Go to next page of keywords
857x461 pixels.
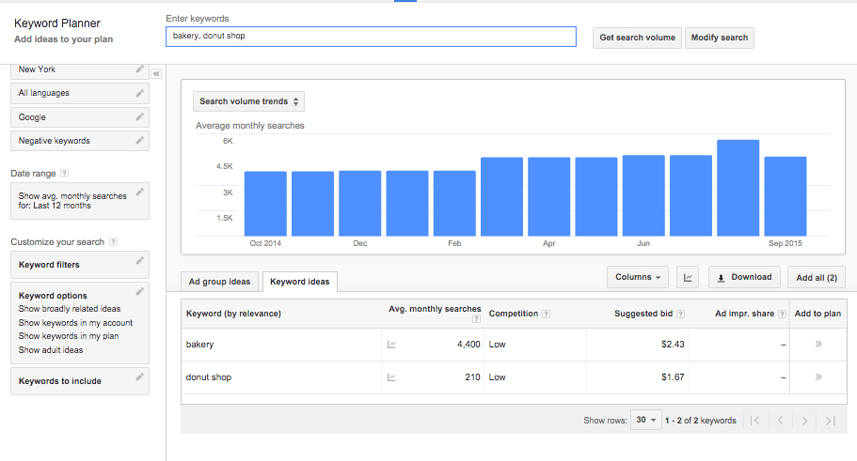click(x=805, y=421)
